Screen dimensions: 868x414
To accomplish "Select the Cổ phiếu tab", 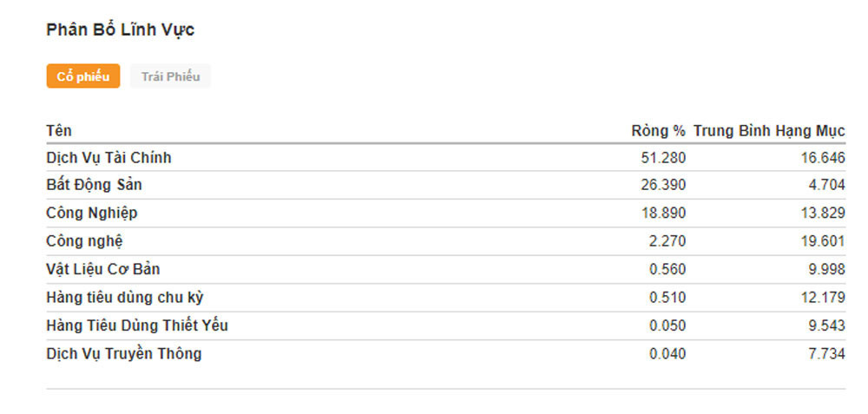I will click(83, 76).
